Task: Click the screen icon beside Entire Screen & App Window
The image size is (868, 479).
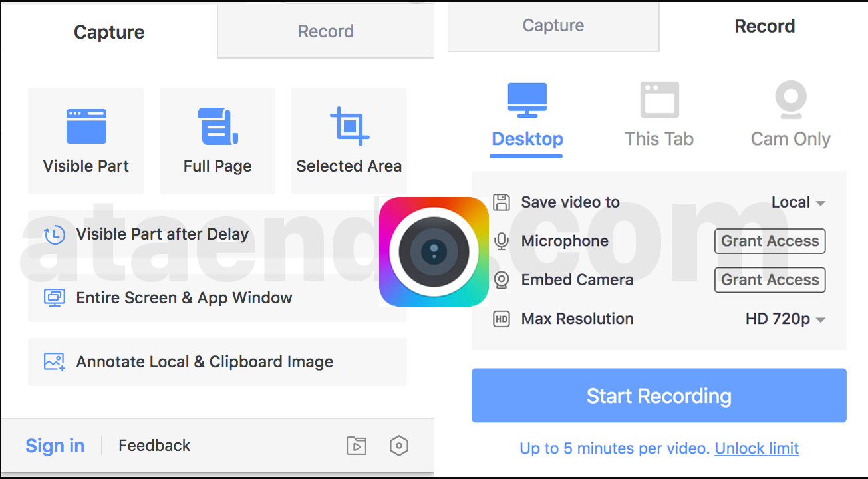Action: click(x=54, y=297)
